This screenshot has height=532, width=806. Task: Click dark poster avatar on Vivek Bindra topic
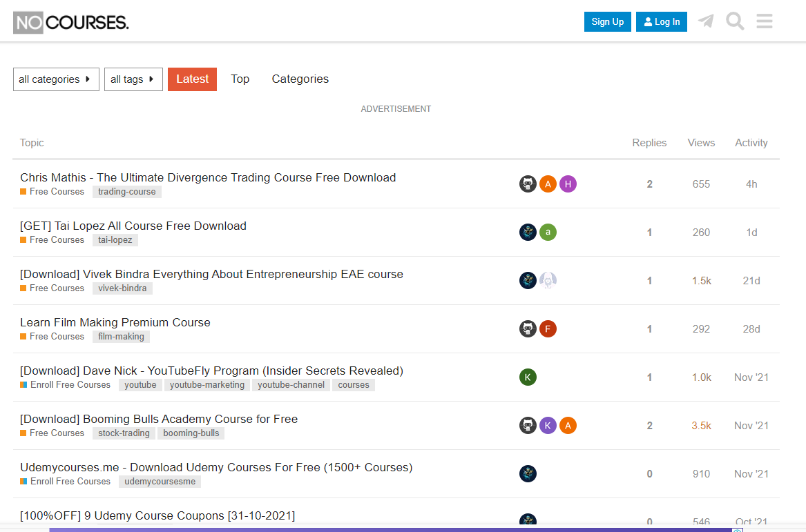[528, 280]
